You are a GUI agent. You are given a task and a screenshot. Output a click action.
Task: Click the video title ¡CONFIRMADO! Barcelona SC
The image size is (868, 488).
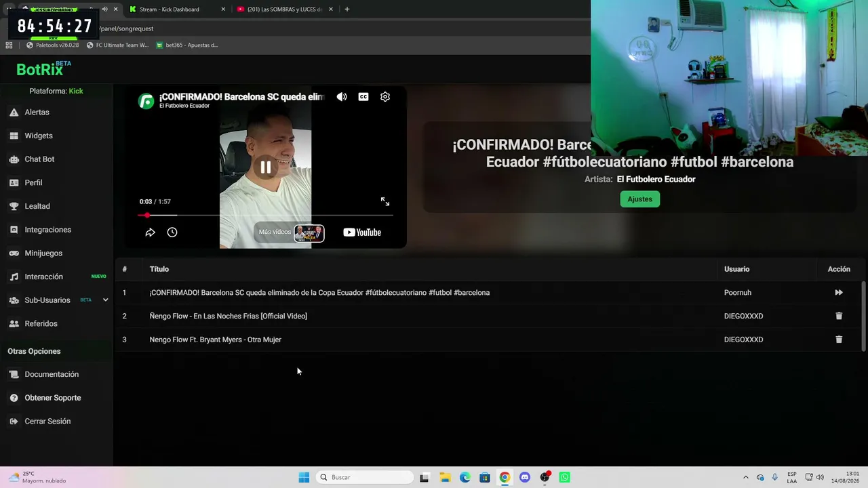point(242,97)
